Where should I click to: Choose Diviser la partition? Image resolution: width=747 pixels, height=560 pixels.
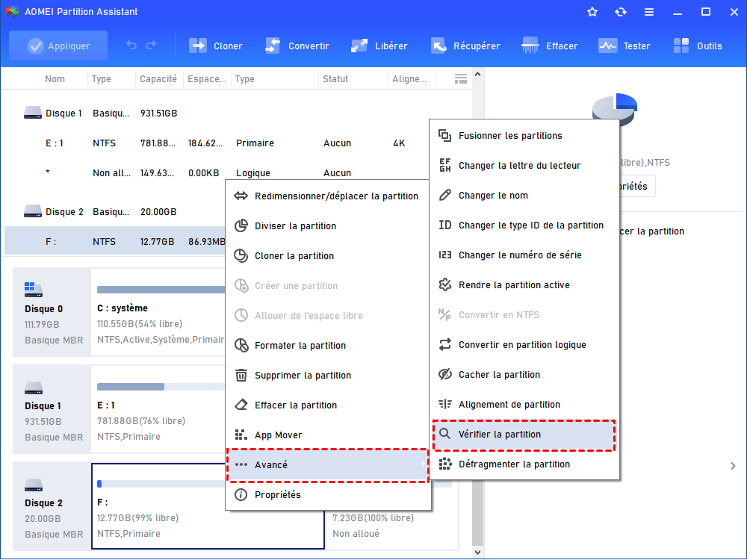[328, 225]
